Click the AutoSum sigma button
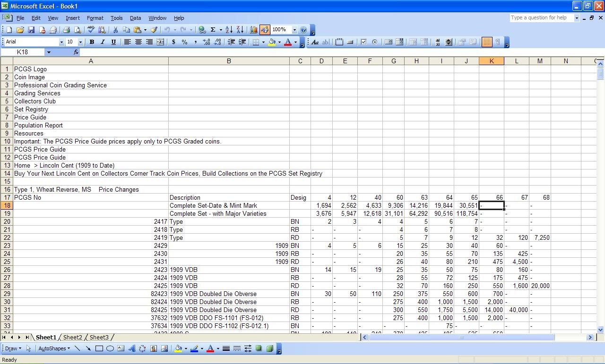The height and width of the screenshot is (364, 605). pyautogui.click(x=213, y=30)
